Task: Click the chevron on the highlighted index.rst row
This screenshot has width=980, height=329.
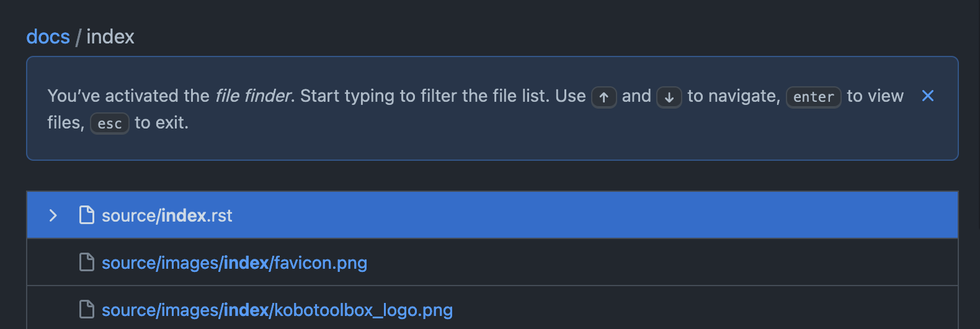Action: tap(53, 215)
